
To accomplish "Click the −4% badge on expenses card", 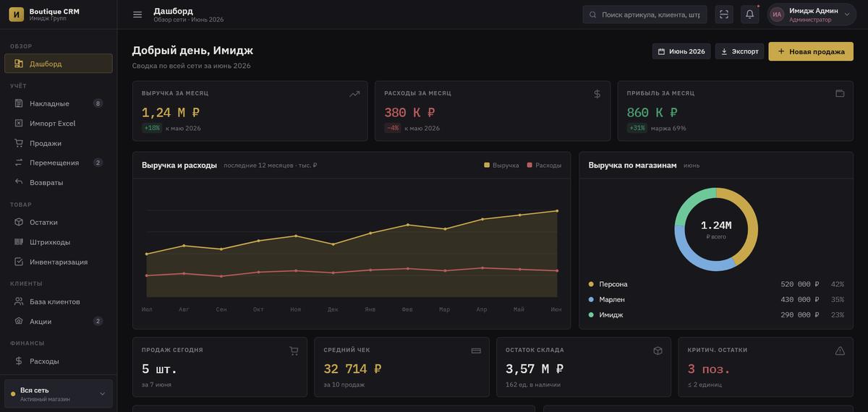I will tap(393, 128).
